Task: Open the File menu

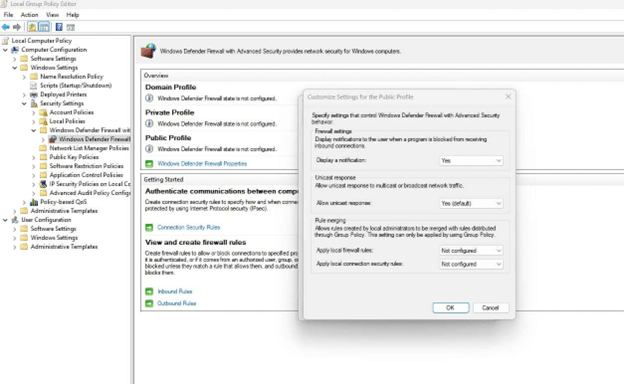Action: pos(8,15)
